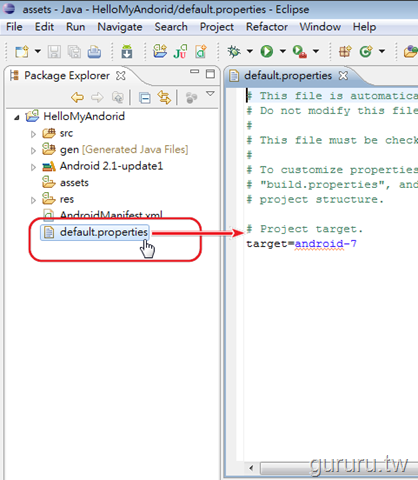Expand the src folder node

click(x=33, y=134)
